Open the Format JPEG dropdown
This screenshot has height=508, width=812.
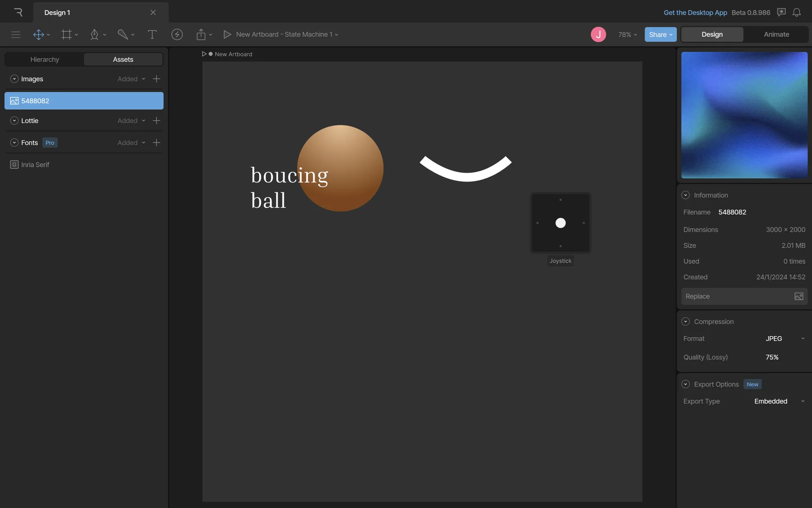click(785, 339)
